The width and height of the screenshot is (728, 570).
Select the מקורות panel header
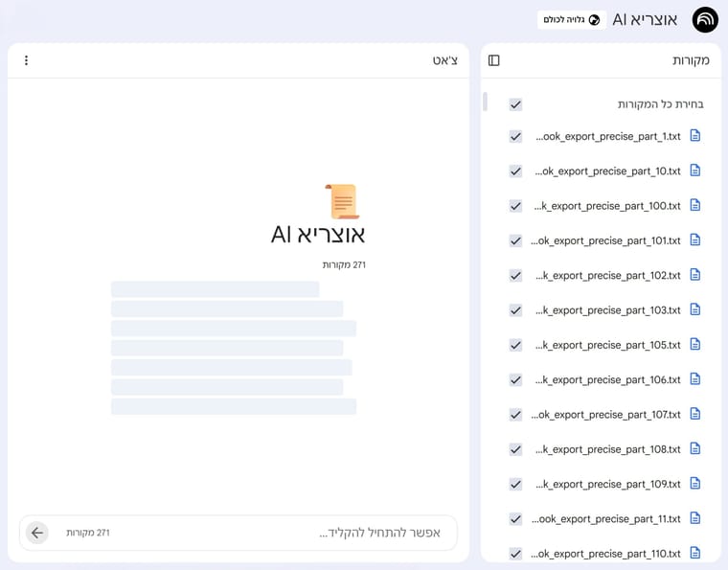(x=691, y=60)
